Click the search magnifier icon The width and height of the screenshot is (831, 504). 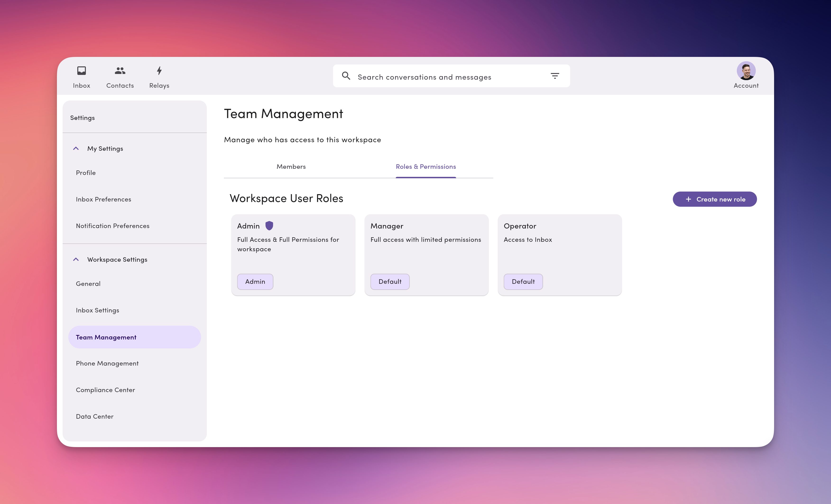[x=346, y=76]
